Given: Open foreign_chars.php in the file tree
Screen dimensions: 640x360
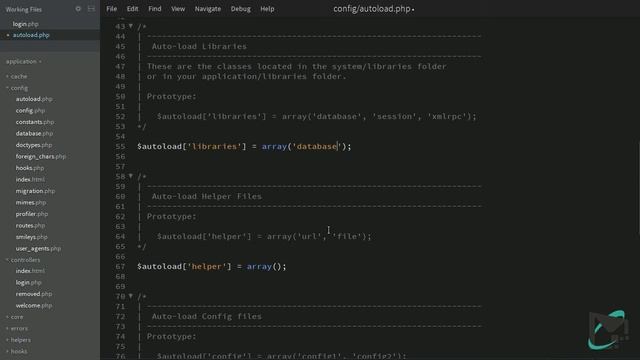Looking at the screenshot, I should pyautogui.click(x=41, y=156).
